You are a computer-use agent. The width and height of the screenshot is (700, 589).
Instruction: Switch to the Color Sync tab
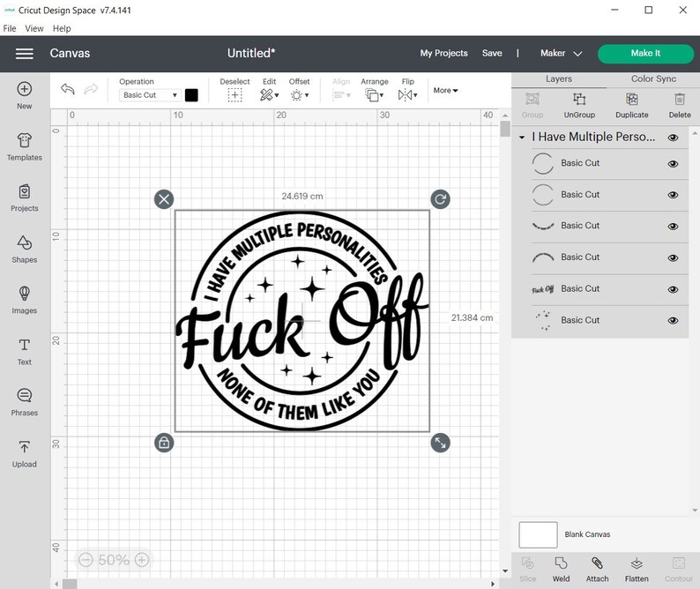click(x=653, y=79)
